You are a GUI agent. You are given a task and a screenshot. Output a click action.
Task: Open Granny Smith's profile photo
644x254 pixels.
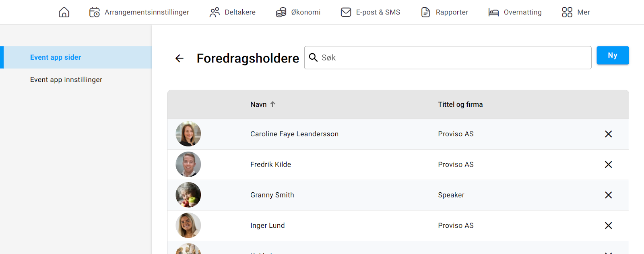(188, 195)
